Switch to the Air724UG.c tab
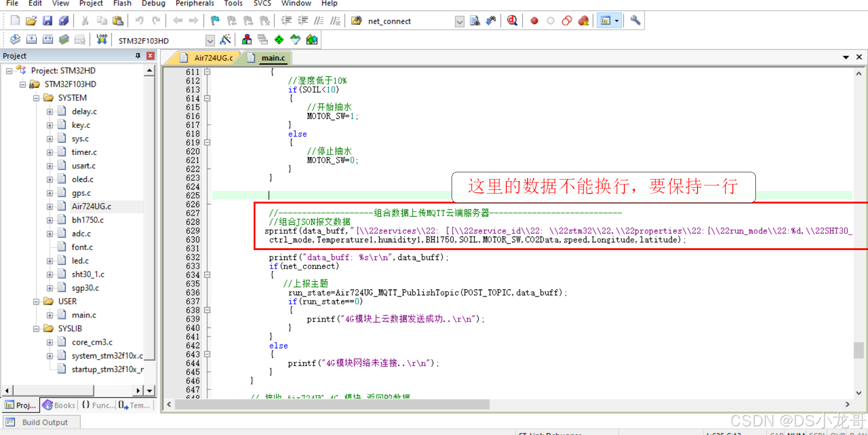 click(213, 58)
